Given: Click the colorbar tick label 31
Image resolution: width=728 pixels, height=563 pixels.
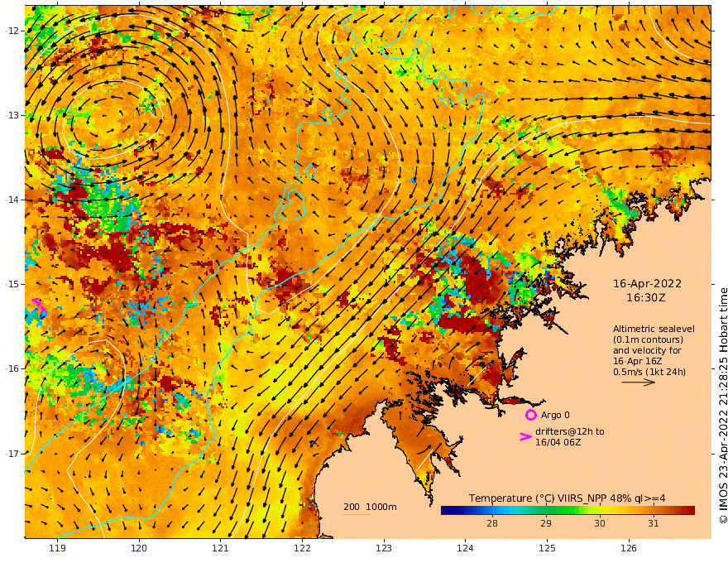Looking at the screenshot, I should pos(654,523).
